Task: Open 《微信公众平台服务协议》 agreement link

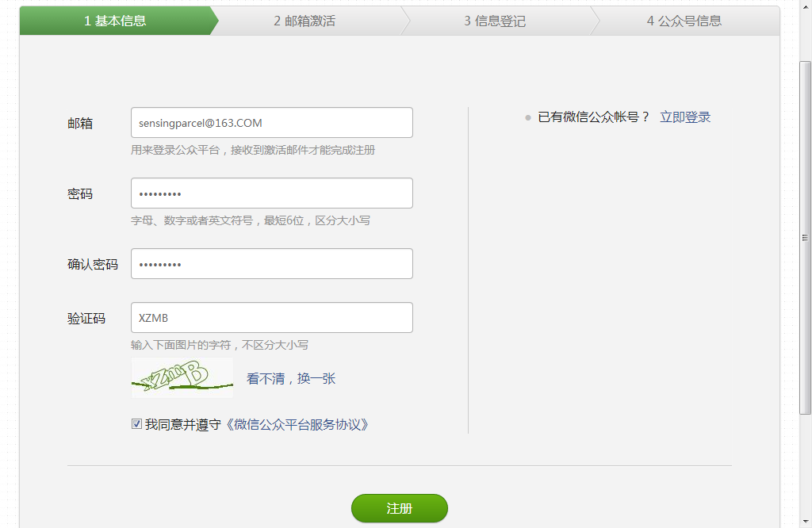Action: pyautogui.click(x=297, y=424)
